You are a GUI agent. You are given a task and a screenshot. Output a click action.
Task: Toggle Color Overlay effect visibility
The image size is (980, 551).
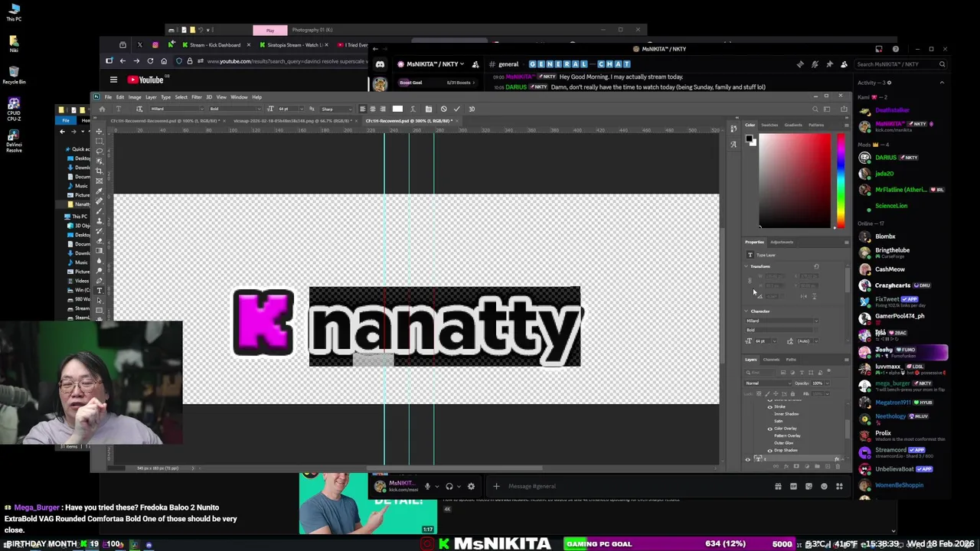770,429
